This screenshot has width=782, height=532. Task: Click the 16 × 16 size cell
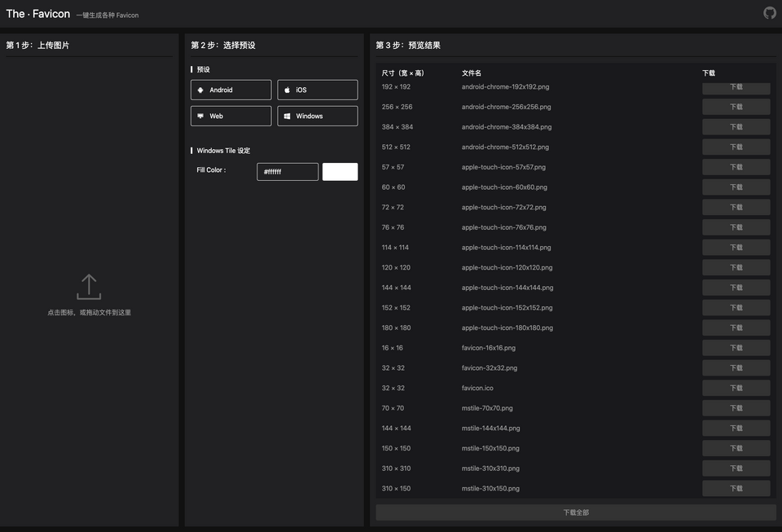coord(392,348)
